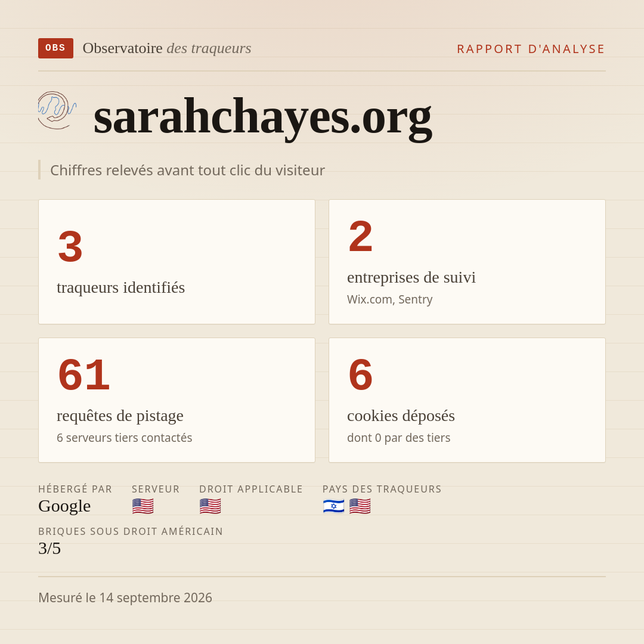644x644 pixels.
Task: Click the number 2 in entreprises card
Action: pos(361,237)
